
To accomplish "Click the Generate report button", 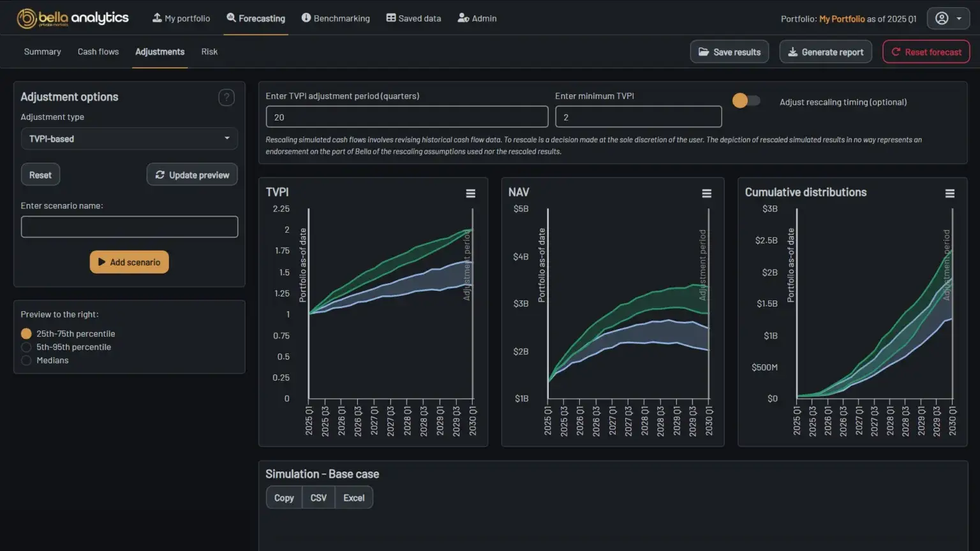I will [x=826, y=52].
